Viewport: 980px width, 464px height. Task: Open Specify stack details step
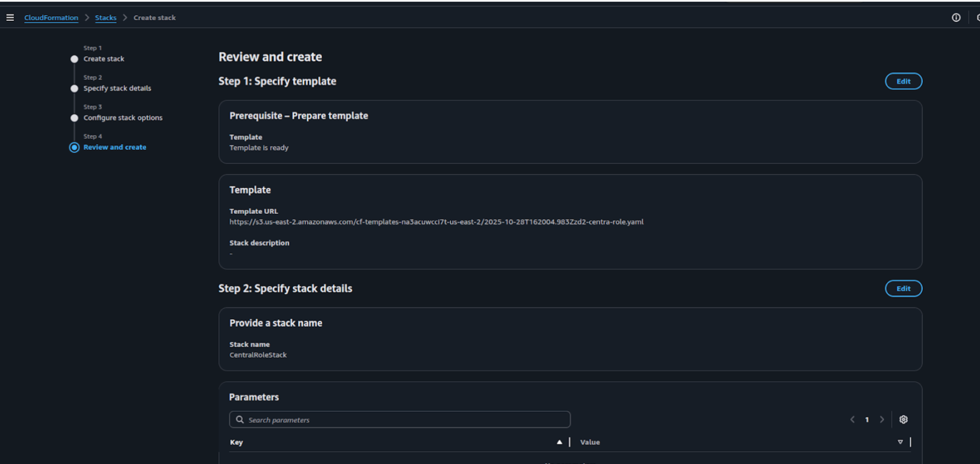tap(117, 88)
